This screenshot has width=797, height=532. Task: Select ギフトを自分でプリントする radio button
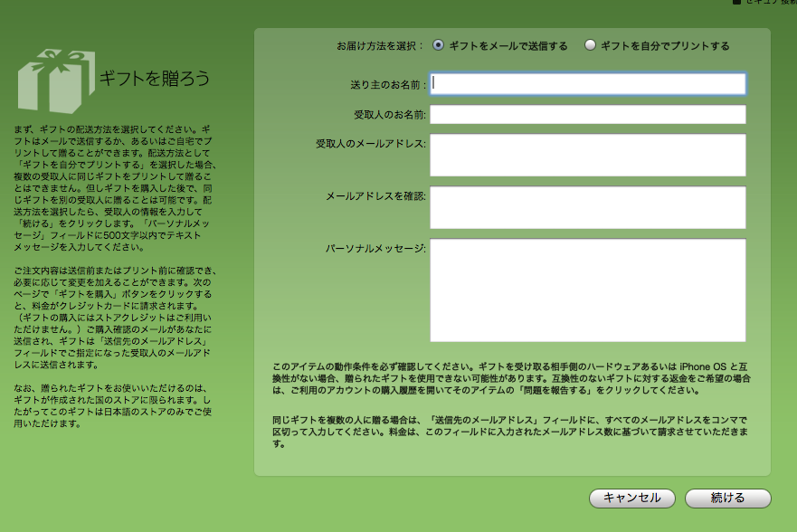tap(591, 45)
